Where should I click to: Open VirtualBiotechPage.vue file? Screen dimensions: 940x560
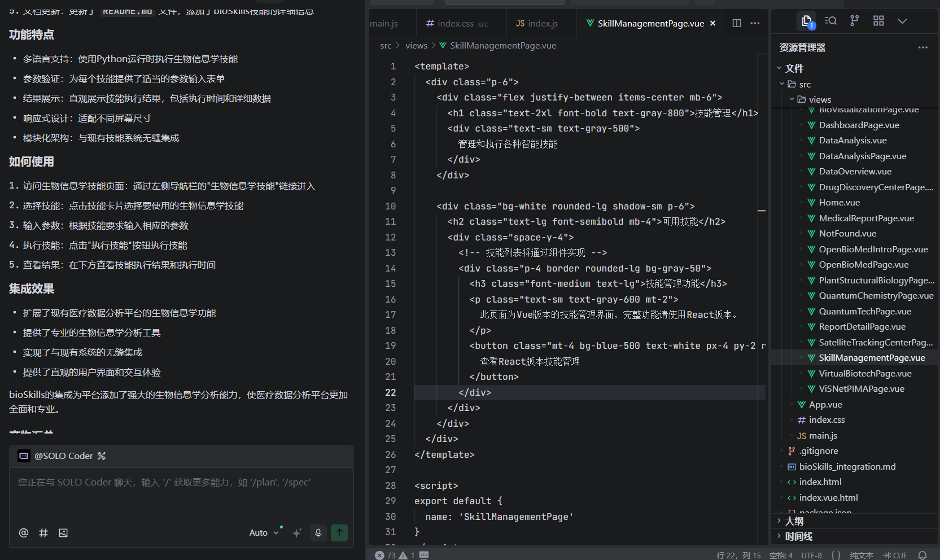click(865, 373)
